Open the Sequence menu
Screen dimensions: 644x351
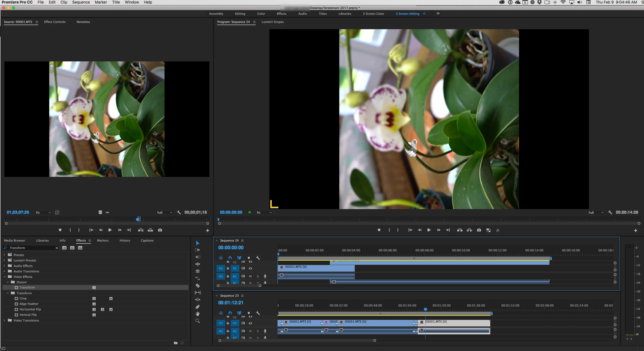click(81, 2)
